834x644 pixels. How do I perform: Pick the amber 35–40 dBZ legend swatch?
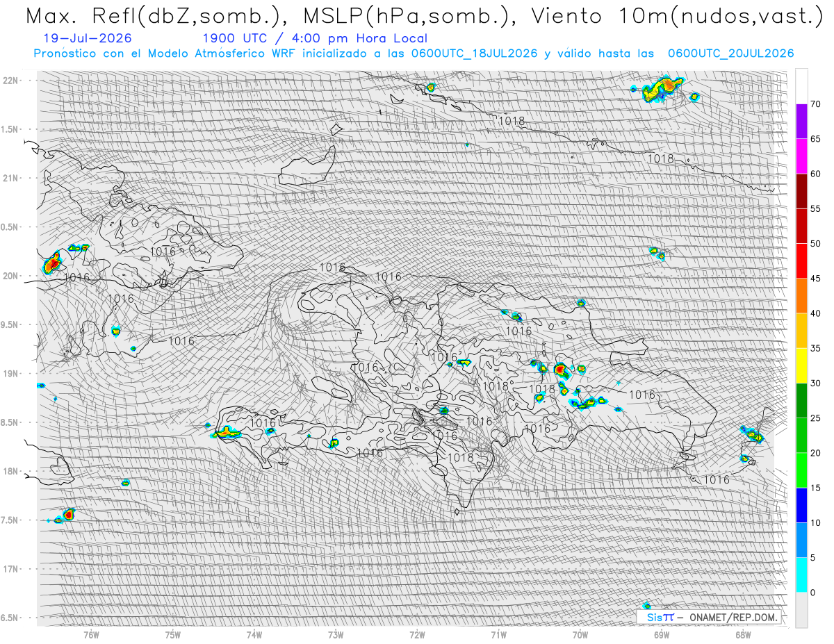(x=801, y=331)
